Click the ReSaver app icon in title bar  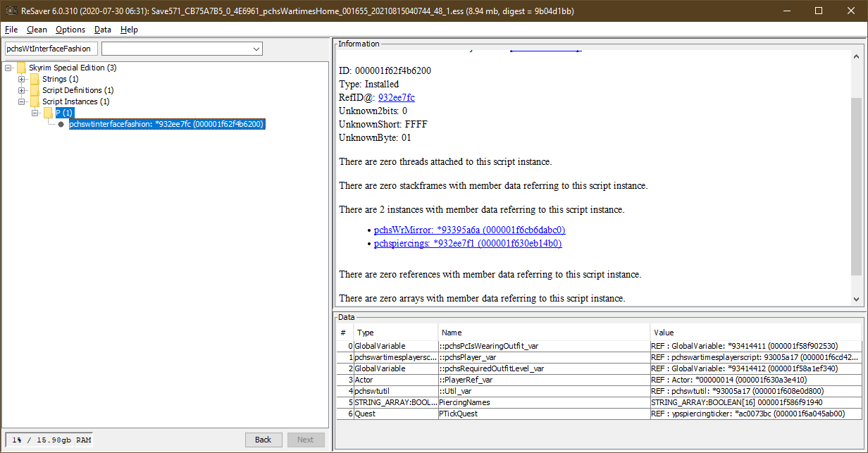[x=11, y=11]
